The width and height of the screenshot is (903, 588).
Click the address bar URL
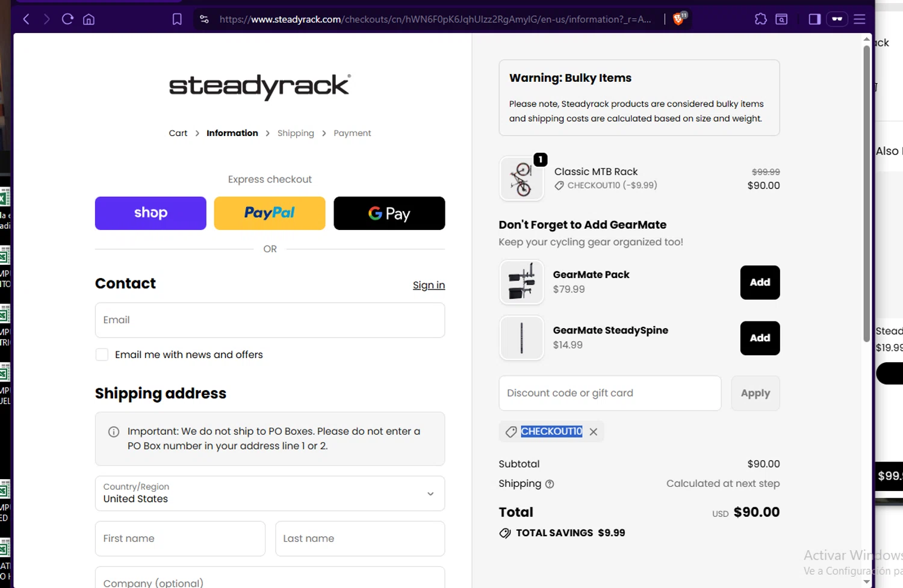click(x=435, y=19)
